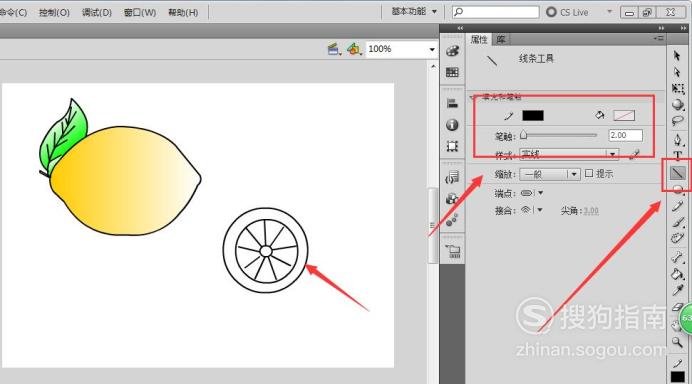Select the Brush tool
Screen dimensions: 692x384
coord(677,222)
